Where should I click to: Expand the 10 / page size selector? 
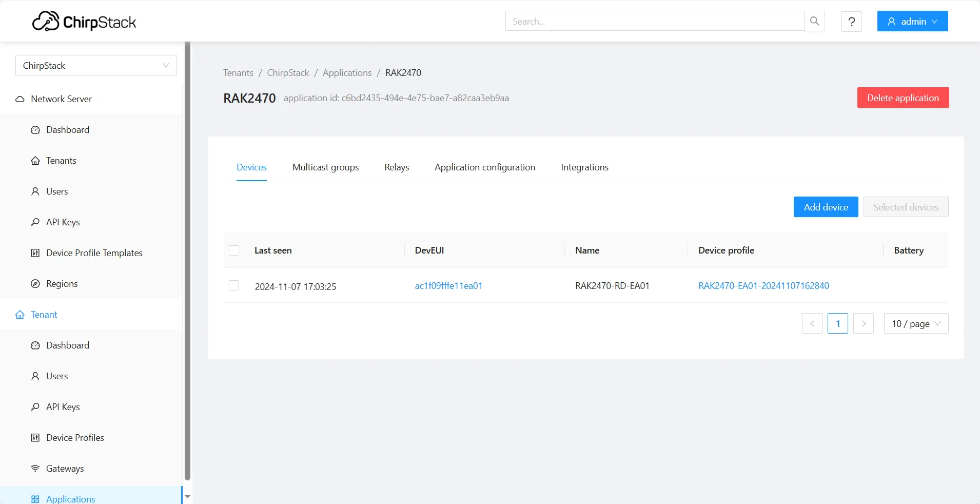[916, 323]
